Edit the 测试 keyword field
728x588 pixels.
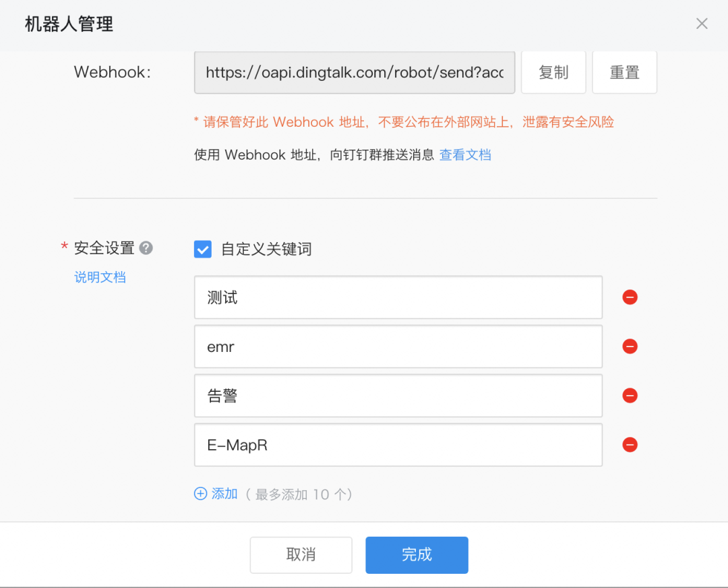click(398, 297)
